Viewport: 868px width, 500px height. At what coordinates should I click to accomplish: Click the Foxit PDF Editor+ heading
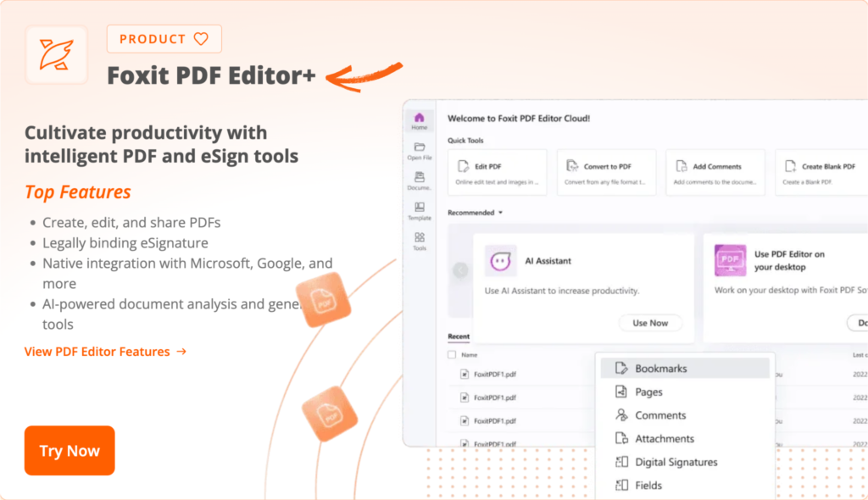[211, 75]
